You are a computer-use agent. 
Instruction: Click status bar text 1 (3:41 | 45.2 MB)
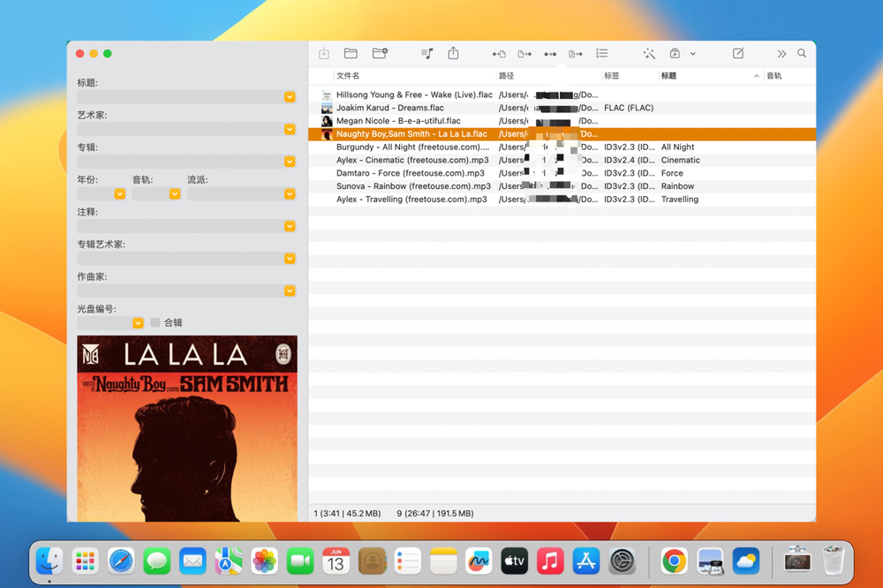pos(347,513)
